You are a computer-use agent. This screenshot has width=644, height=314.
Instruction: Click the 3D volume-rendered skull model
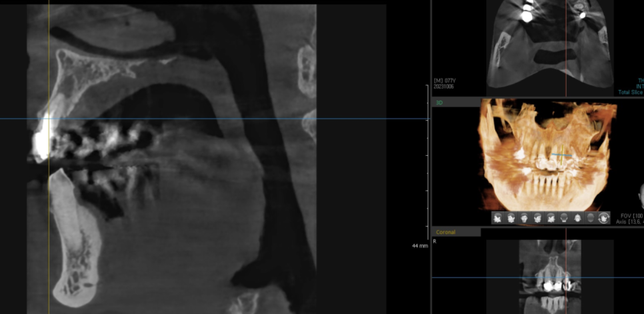[547, 160]
